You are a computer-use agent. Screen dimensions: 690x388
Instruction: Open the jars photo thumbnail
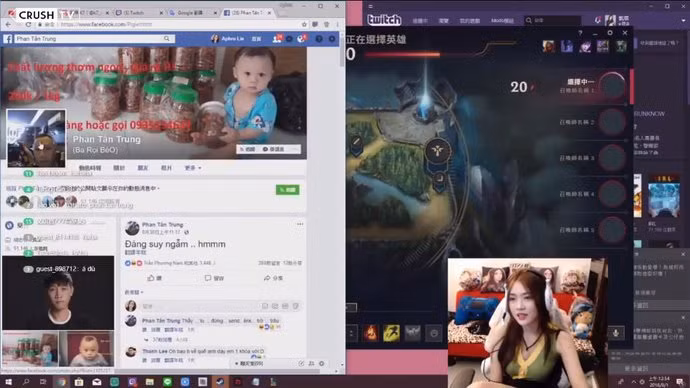click(x=30, y=349)
